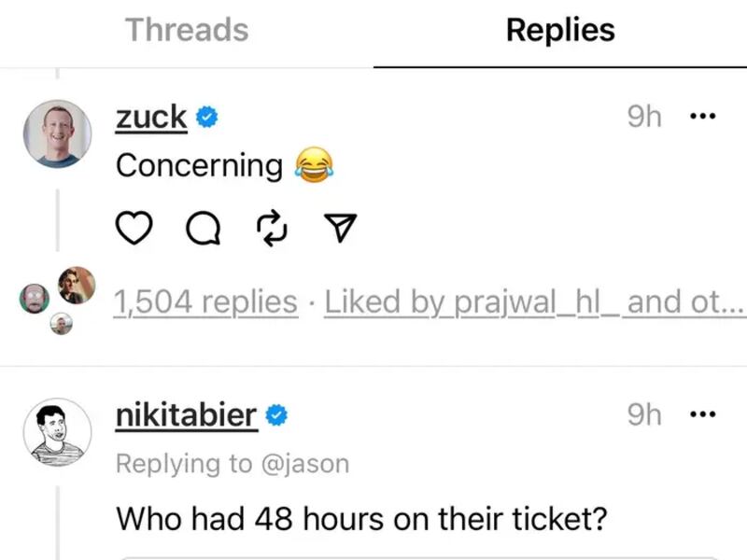The width and height of the screenshot is (747, 560).
Task: Open zuck's profile picture
Action: (56, 133)
